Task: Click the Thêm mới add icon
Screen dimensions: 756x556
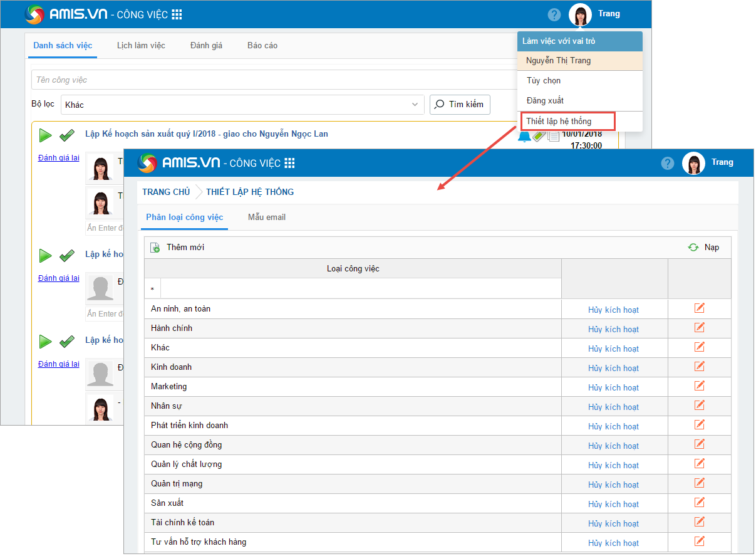Action: tap(155, 248)
